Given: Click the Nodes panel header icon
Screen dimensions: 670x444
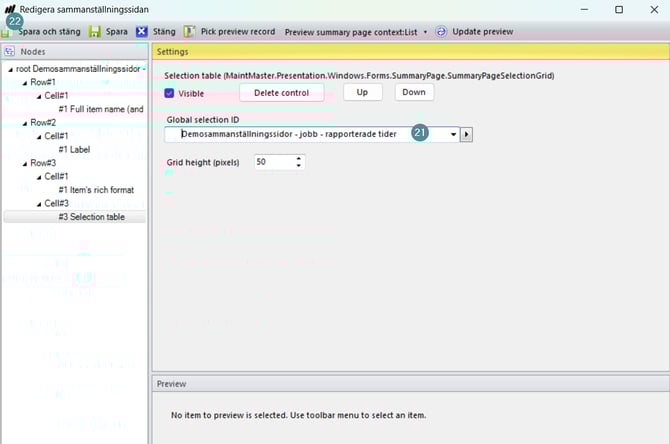Looking at the screenshot, I should click(x=10, y=51).
